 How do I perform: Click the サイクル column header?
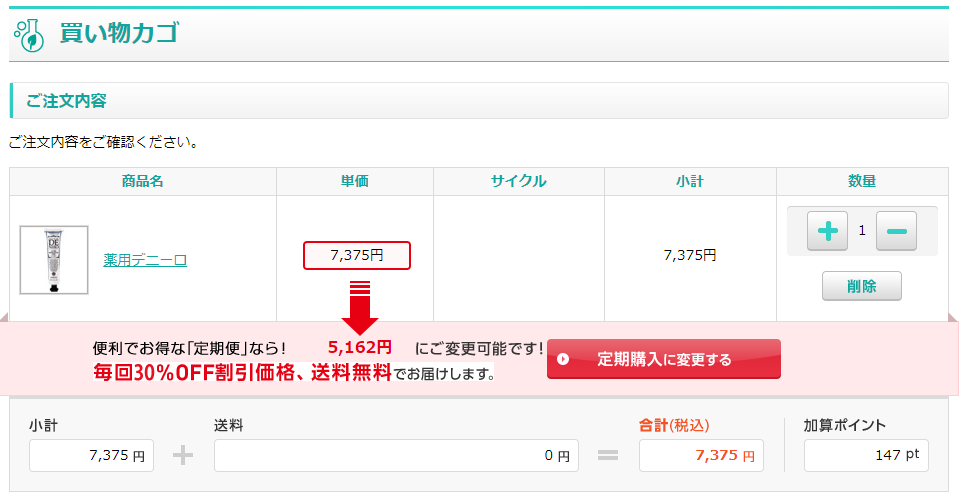pos(518,181)
